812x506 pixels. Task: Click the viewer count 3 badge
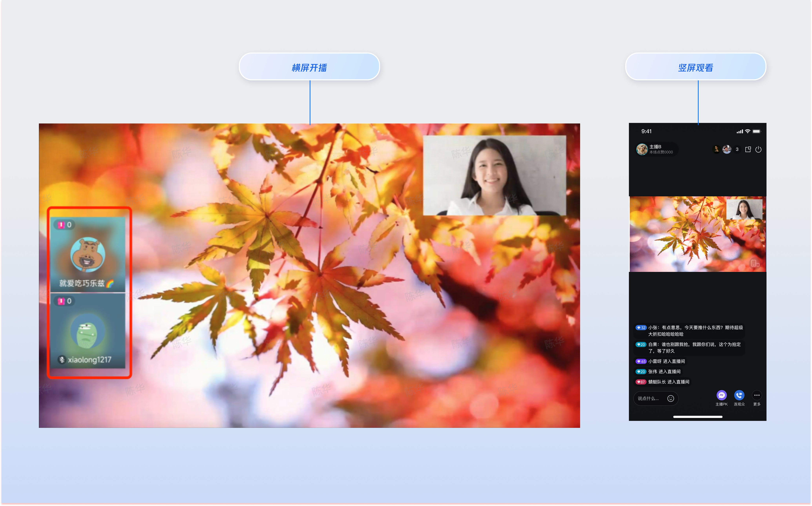(737, 150)
